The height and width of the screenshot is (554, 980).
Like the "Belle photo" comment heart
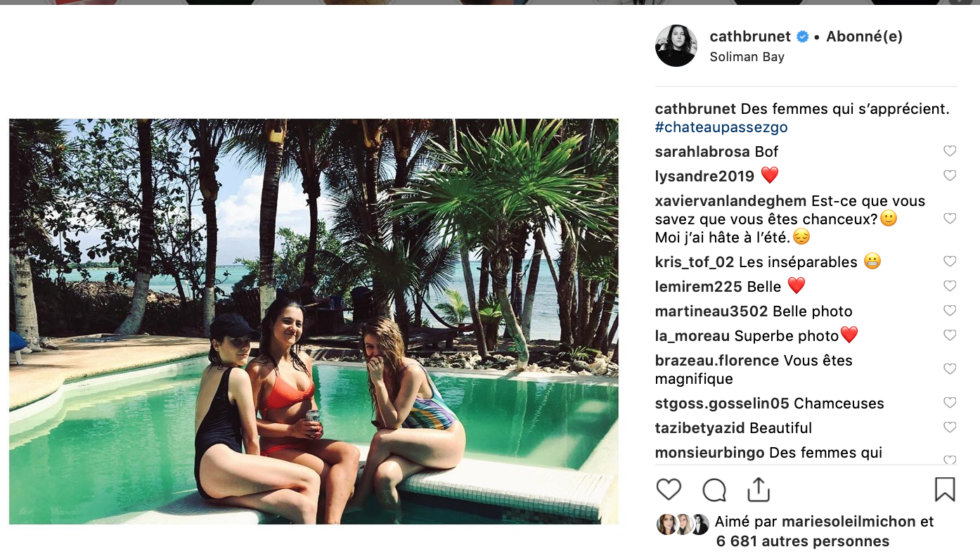tap(950, 311)
